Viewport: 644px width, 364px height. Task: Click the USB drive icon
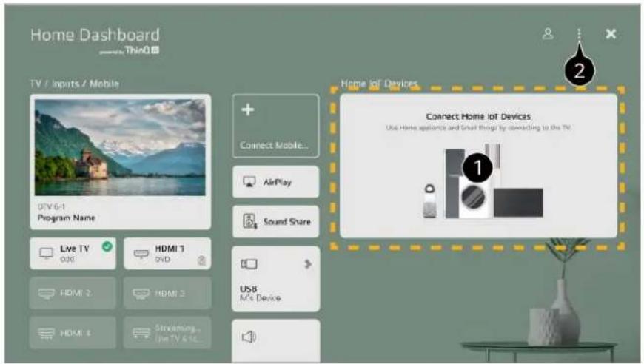[x=249, y=264]
